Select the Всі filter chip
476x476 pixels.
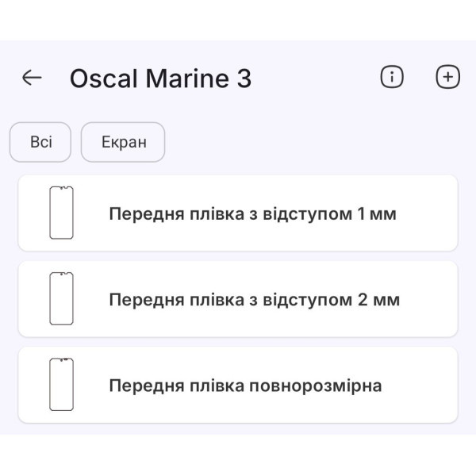click(x=40, y=143)
